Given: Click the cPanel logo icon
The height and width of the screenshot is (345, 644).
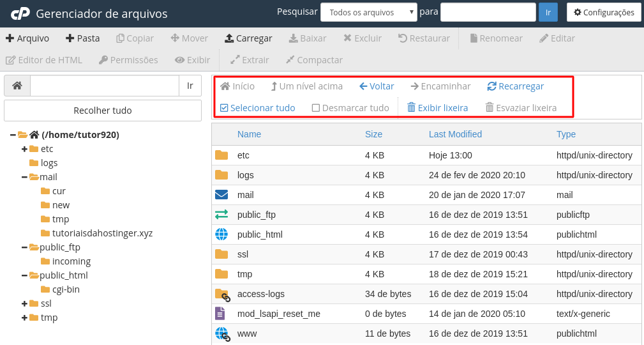Looking at the screenshot, I should click(x=20, y=13).
